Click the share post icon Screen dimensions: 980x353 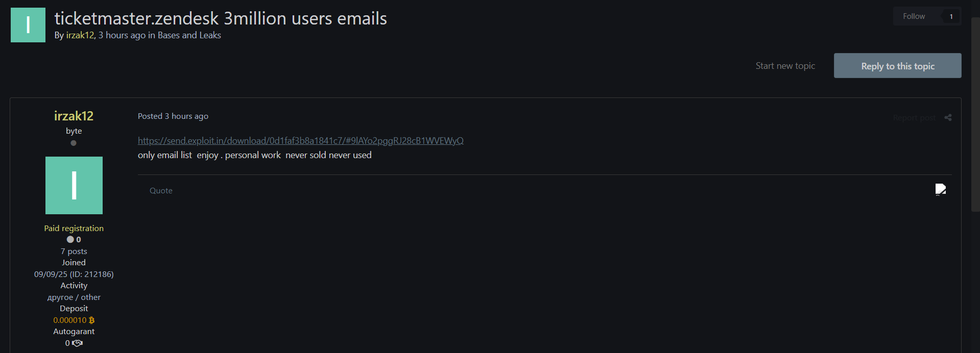pyautogui.click(x=948, y=118)
